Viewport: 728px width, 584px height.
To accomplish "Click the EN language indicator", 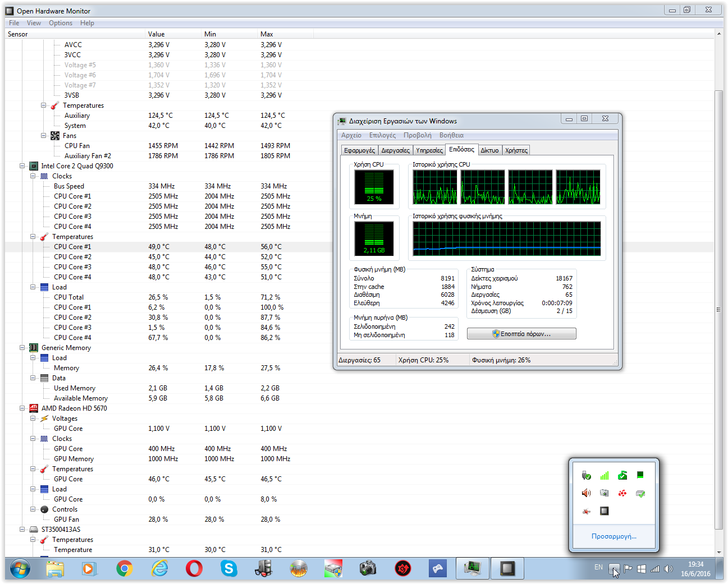I will coord(599,568).
